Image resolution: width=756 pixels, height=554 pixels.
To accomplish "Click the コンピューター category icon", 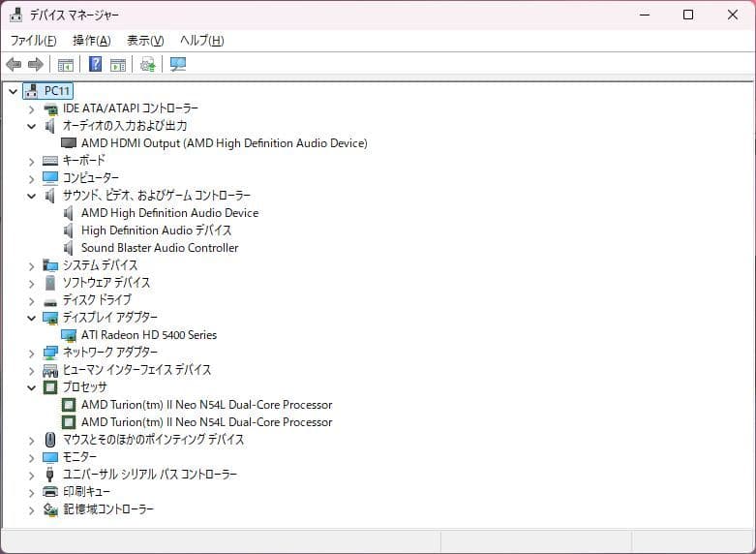I will click(x=50, y=178).
